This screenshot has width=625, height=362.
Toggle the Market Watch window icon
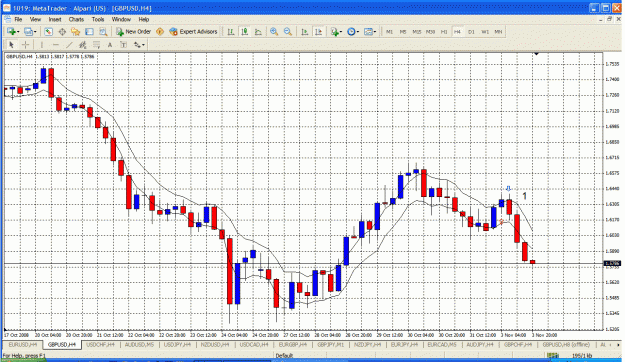tap(48, 31)
